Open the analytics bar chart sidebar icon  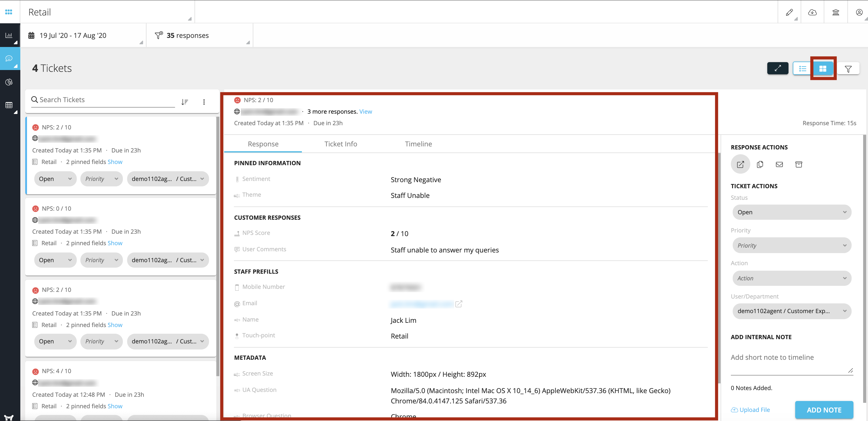(9, 35)
